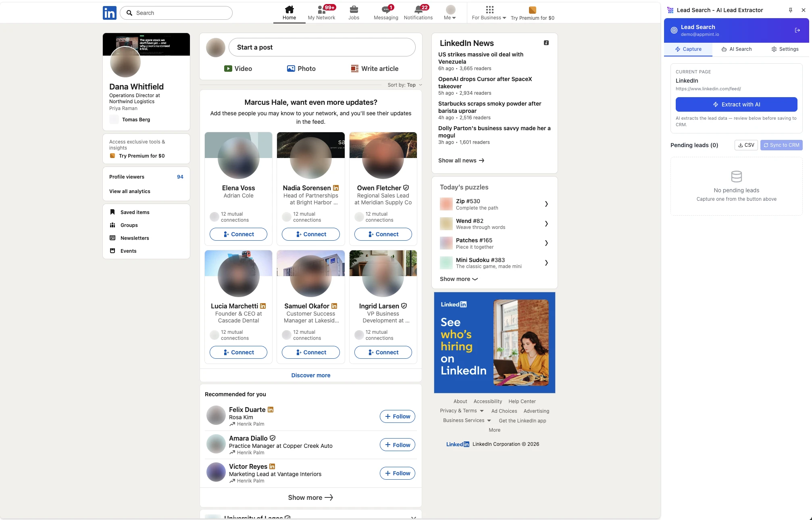Pin the Lead Search extension panel
This screenshot has height=520, width=812.
click(790, 10)
